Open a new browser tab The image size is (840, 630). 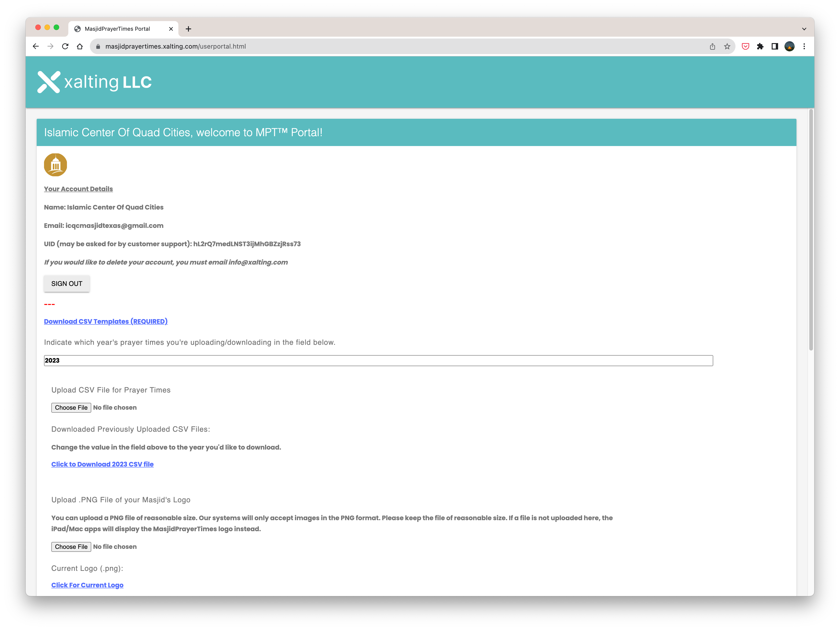(x=188, y=29)
